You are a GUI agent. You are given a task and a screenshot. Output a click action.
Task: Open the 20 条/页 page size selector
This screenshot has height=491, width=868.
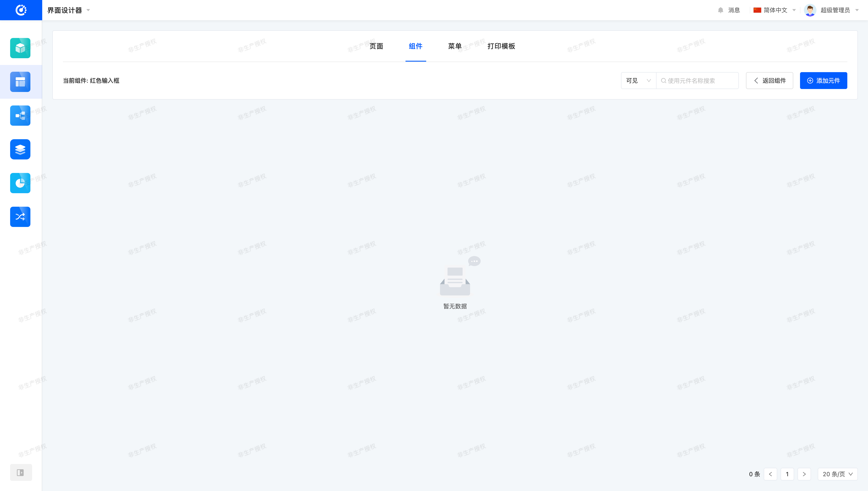(x=837, y=474)
